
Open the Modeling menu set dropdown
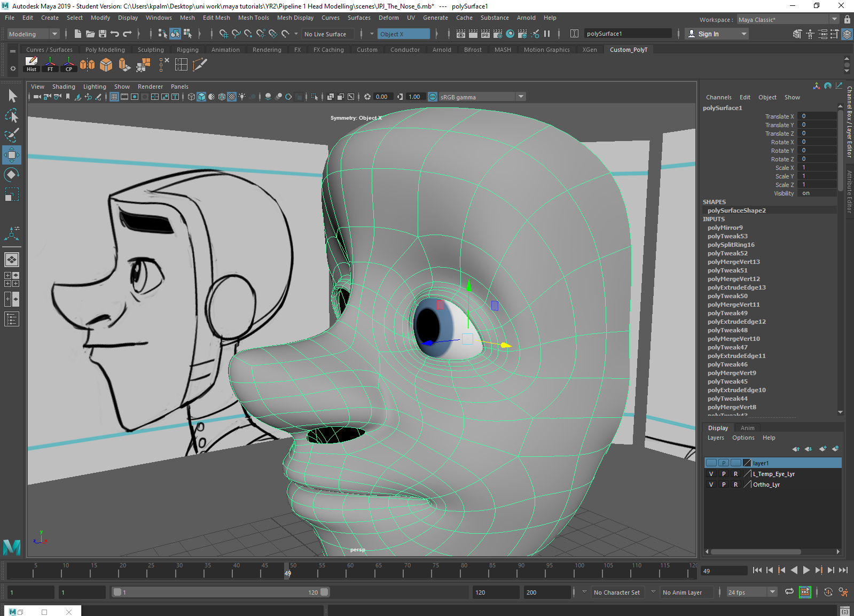[34, 34]
